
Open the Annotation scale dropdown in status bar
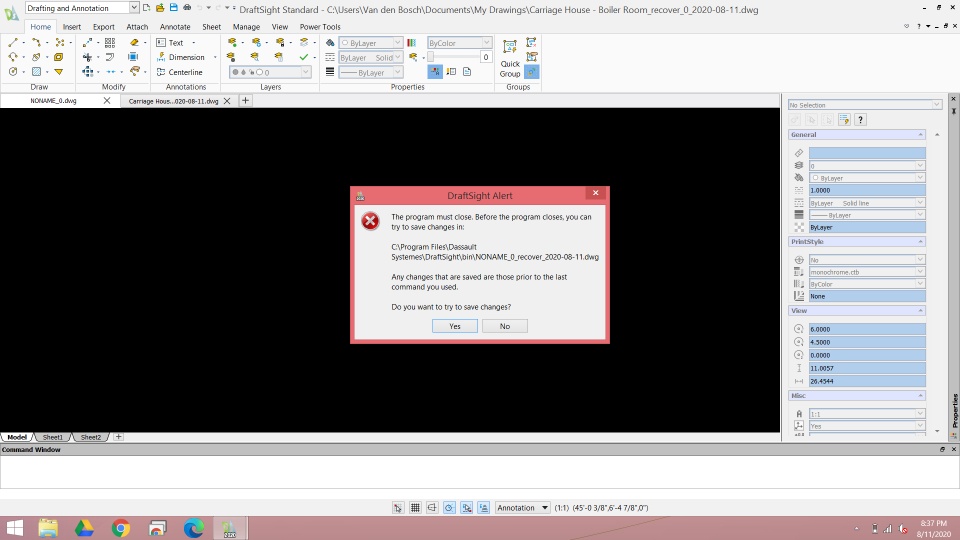[522, 508]
